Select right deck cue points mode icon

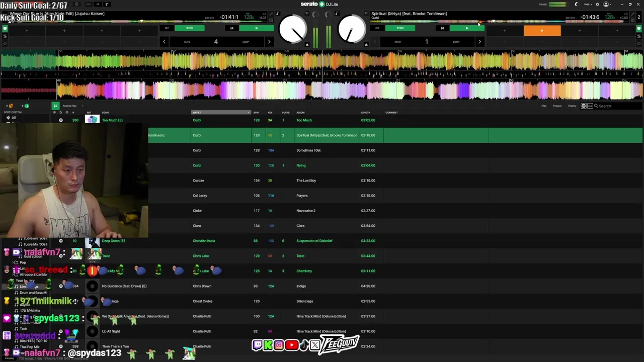point(639,29)
